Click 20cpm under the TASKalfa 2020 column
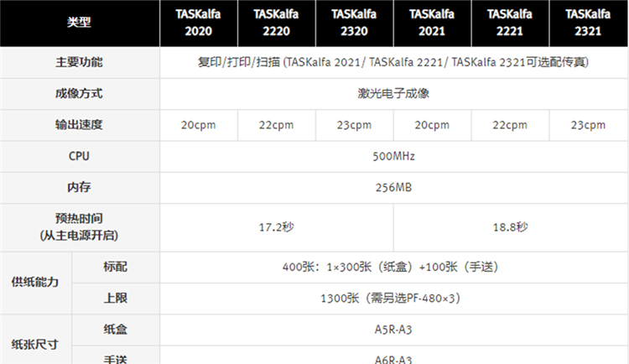Screen dimensions: 629x364 click(x=199, y=125)
